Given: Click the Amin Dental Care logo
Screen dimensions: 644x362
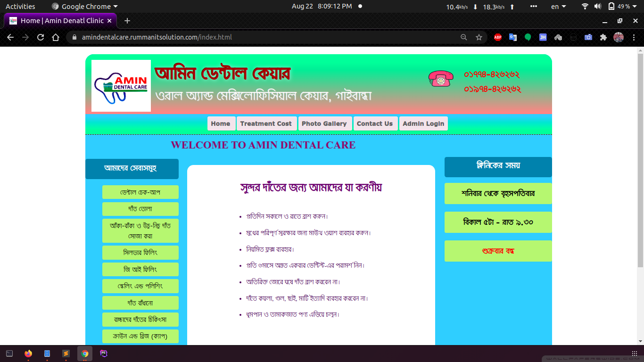Looking at the screenshot, I should click(121, 86).
